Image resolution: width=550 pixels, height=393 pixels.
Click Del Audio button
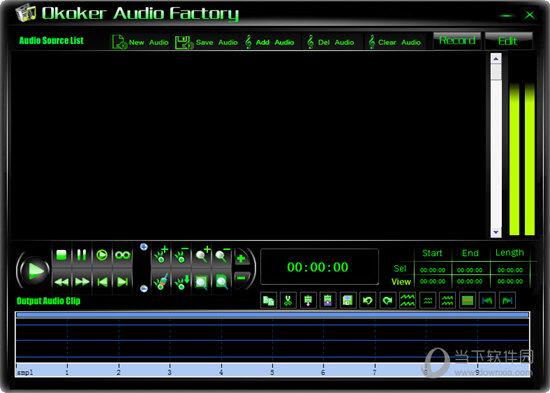coord(330,42)
